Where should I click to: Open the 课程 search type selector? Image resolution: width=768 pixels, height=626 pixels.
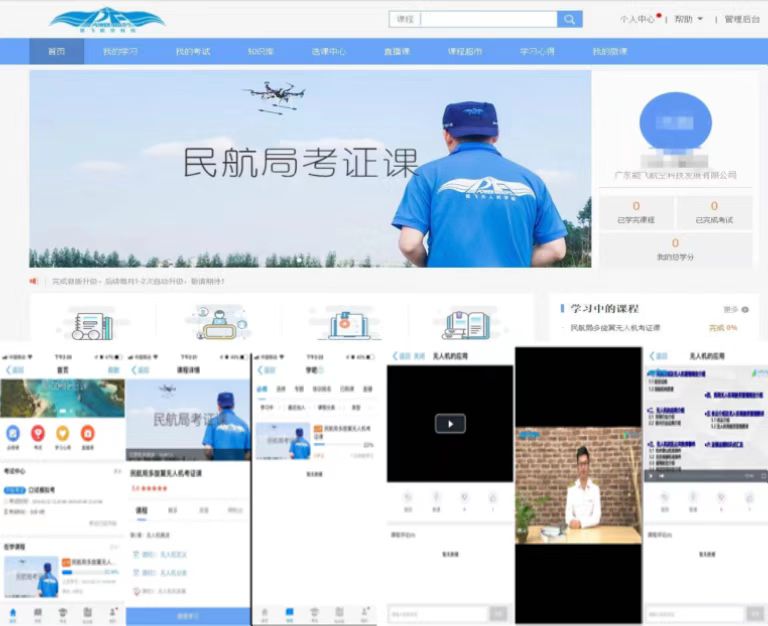[404, 19]
